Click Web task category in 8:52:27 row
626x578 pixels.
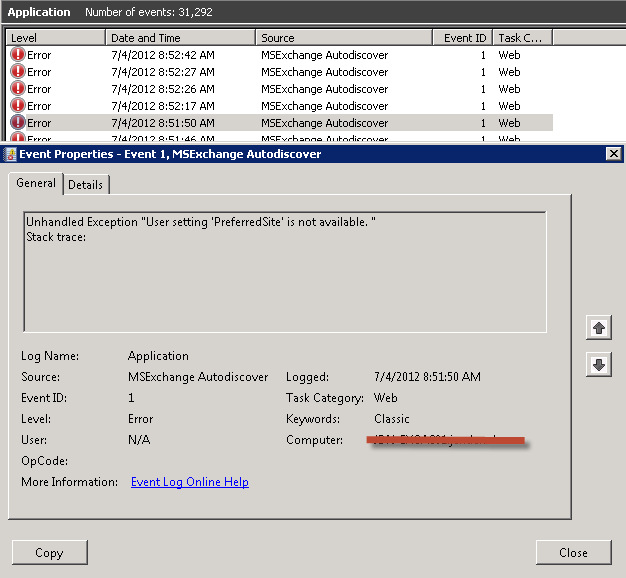509,72
